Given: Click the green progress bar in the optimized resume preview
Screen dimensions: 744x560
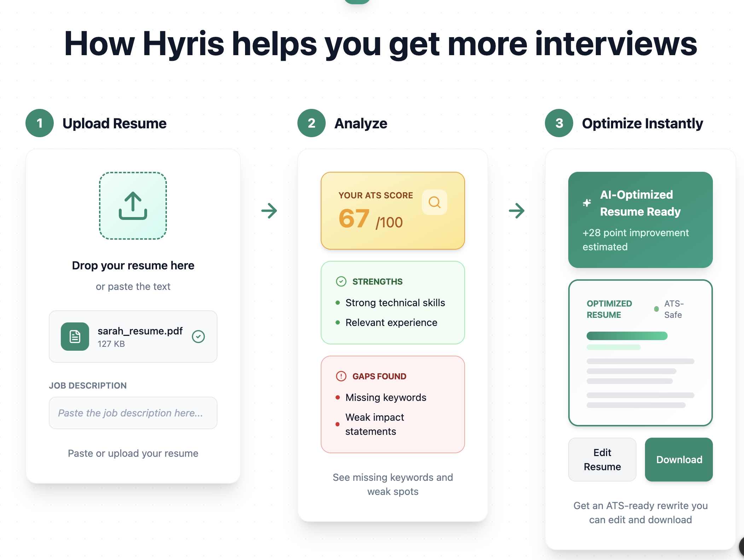Looking at the screenshot, I should point(627,335).
